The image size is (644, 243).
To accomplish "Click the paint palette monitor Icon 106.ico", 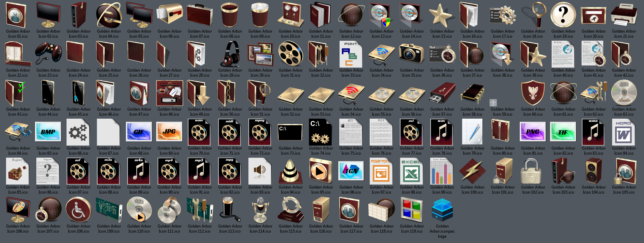I will 18,210.
